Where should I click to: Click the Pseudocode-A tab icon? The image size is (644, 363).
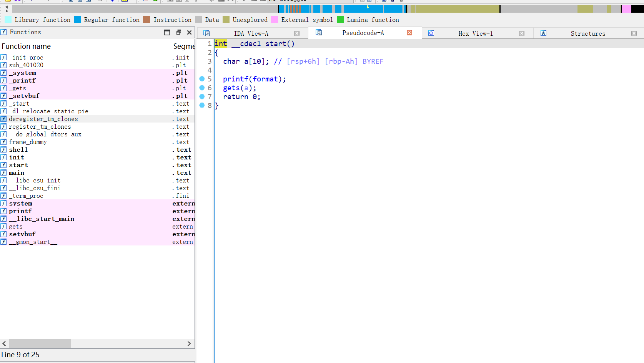tap(319, 32)
